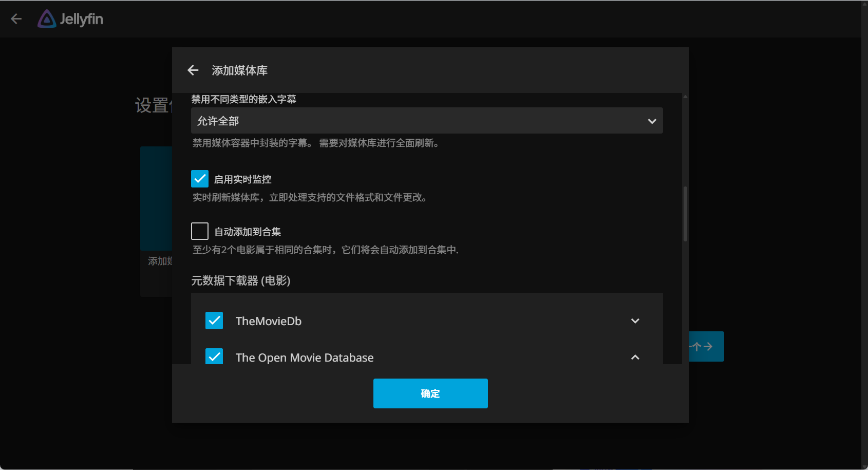Click The Open Movie Database entry name
This screenshot has width=868, height=470.
[x=305, y=358]
